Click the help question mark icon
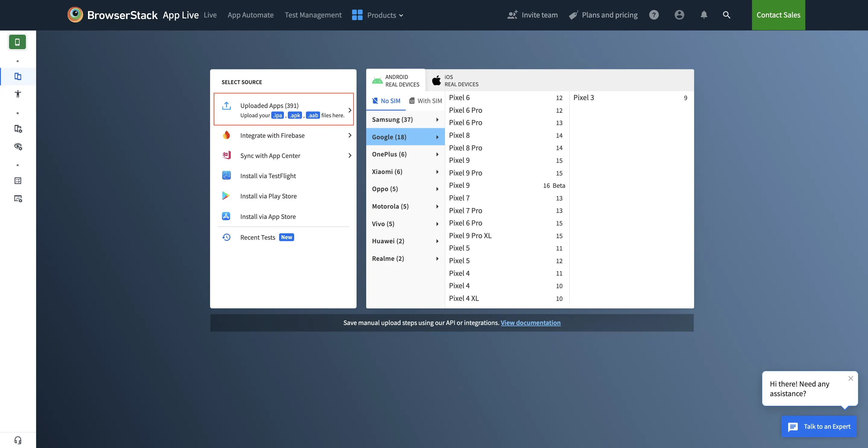This screenshot has width=868, height=448. click(x=654, y=15)
